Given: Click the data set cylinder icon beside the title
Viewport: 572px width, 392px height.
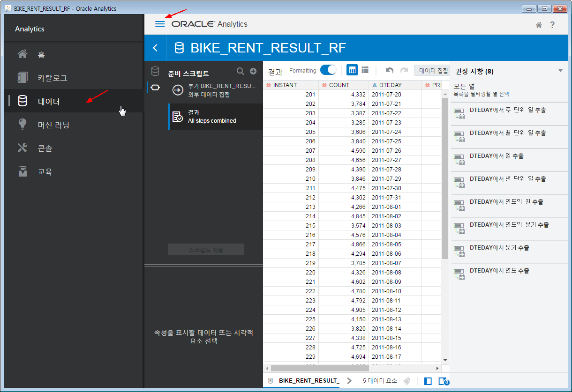Looking at the screenshot, I should click(x=179, y=48).
